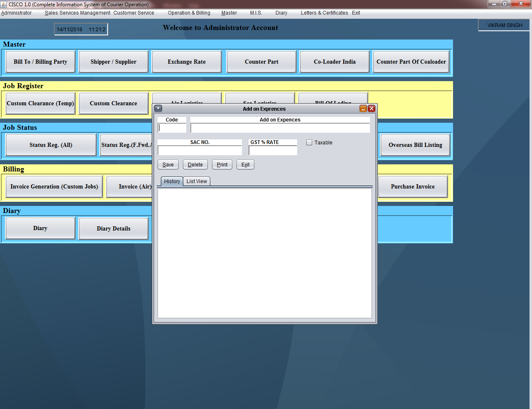The height and width of the screenshot is (409, 532).
Task: Open the Diary button in the Diary section
Action: coord(40,228)
